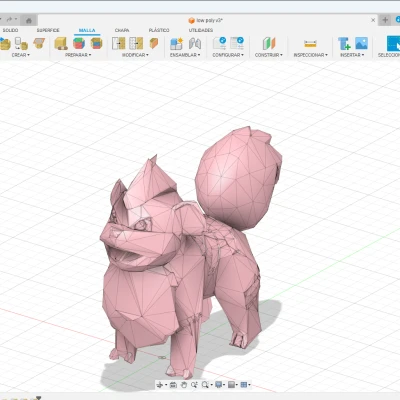Click the Orbit icon in bottom navigation bar
Screen dimensions: 400x400
[x=160, y=385]
